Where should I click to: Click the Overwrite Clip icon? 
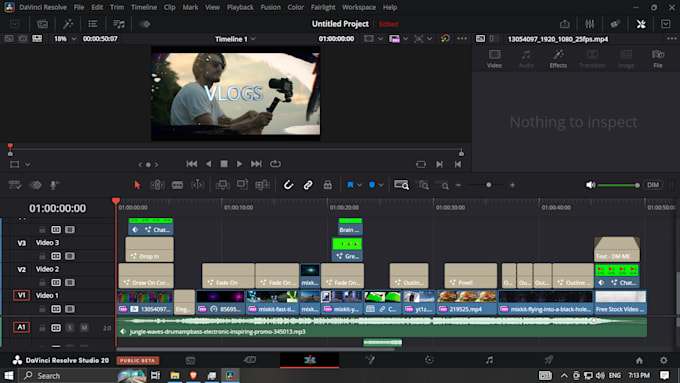[242, 185]
